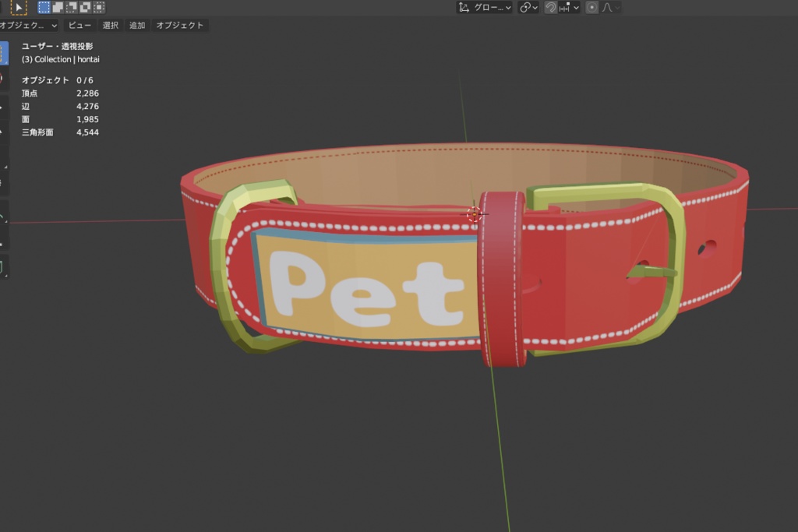Open the グローバル transform orientation dropdown

[483, 9]
